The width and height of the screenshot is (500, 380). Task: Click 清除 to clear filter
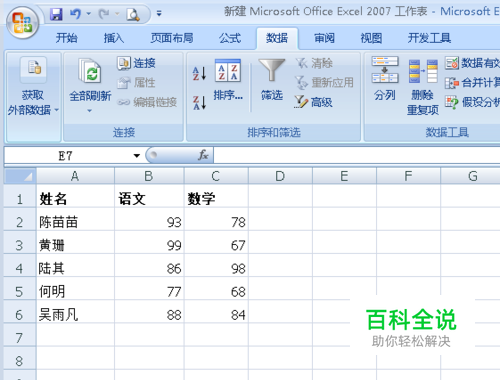coord(314,63)
